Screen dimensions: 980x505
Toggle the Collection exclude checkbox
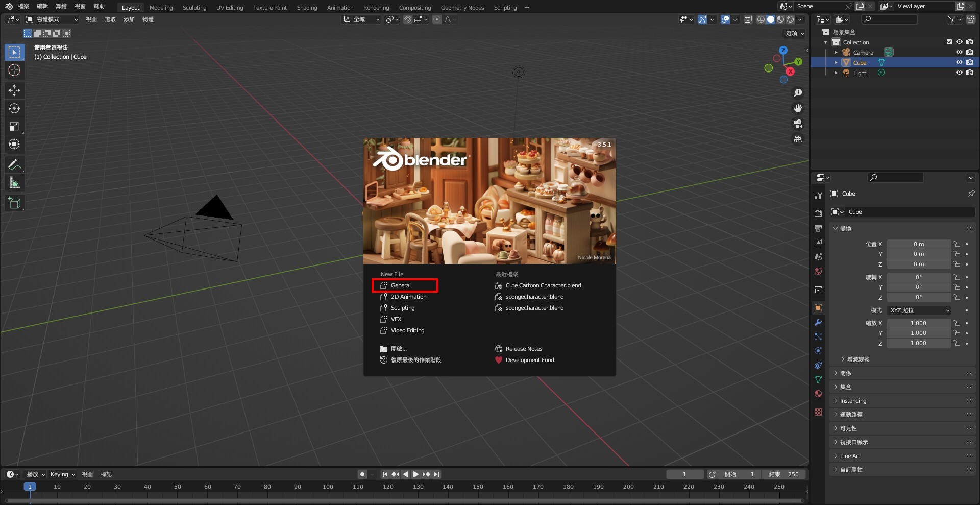949,42
